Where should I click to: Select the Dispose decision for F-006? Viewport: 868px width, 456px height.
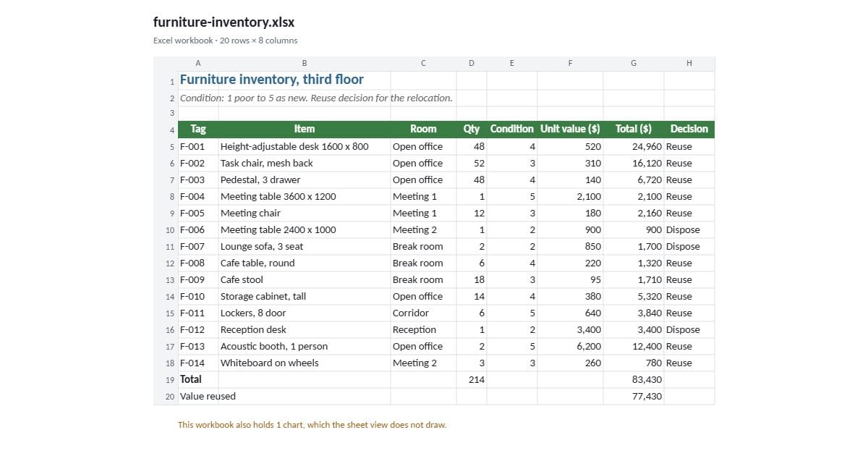pyautogui.click(x=689, y=229)
